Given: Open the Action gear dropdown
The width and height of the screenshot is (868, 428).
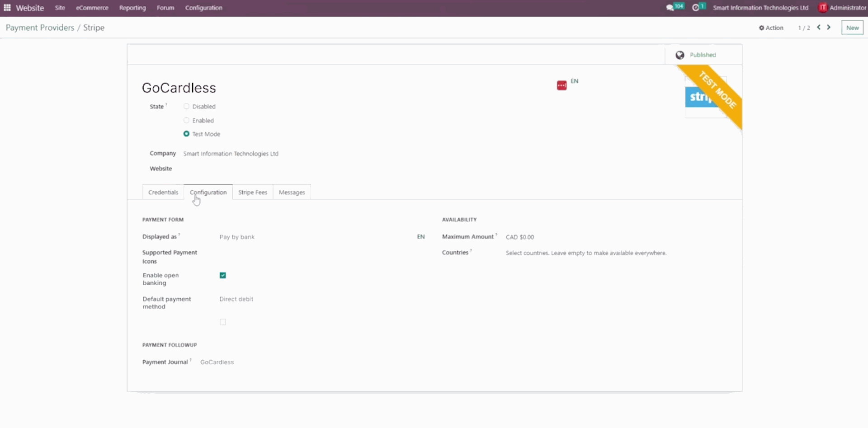Looking at the screenshot, I should coord(771,28).
